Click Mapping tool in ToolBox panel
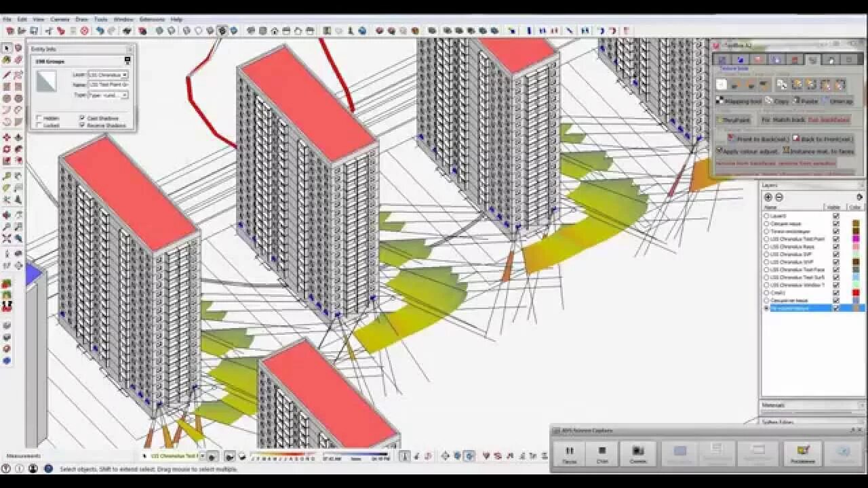Screen dimensions: 868x488 (739, 101)
